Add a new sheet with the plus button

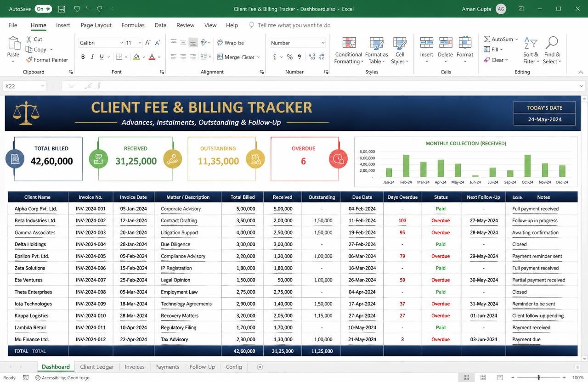coord(260,367)
